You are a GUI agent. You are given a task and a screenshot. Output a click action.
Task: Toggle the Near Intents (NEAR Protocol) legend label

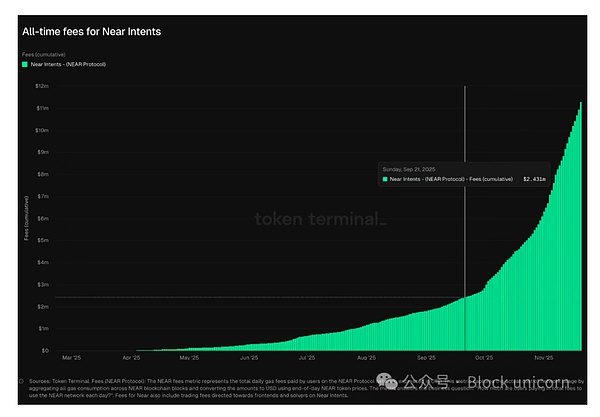coord(69,64)
